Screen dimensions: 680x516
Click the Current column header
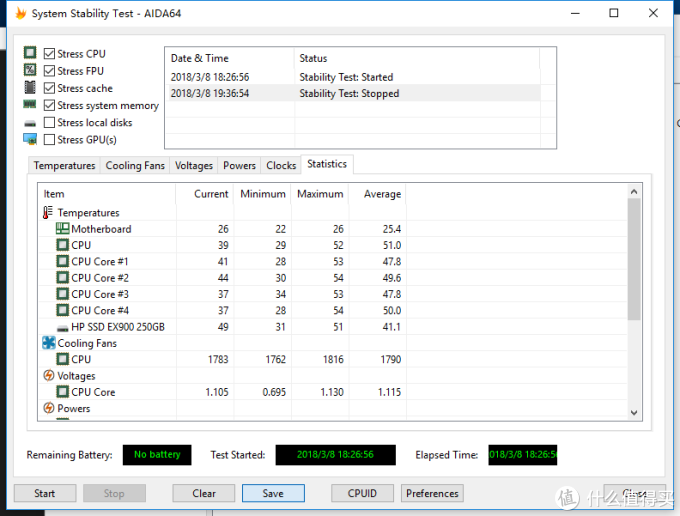coord(205,194)
